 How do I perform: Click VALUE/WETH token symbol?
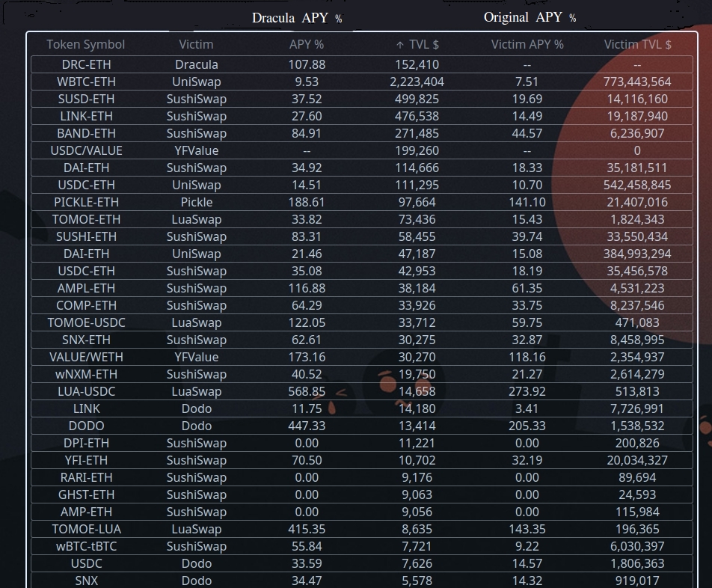[x=86, y=358]
